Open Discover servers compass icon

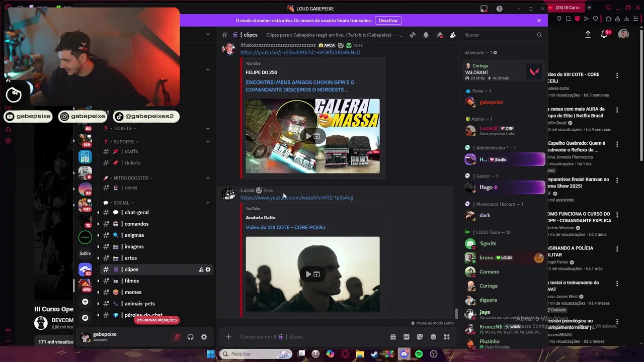[x=85, y=318]
